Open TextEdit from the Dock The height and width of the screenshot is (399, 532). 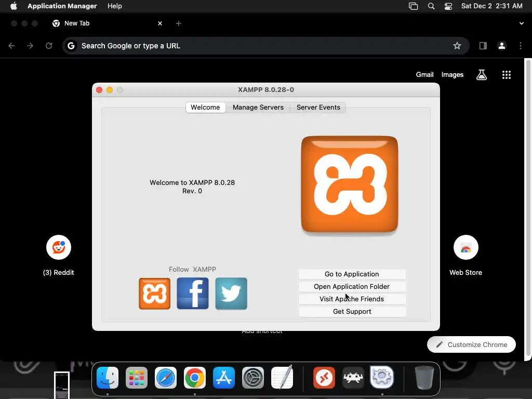click(282, 377)
